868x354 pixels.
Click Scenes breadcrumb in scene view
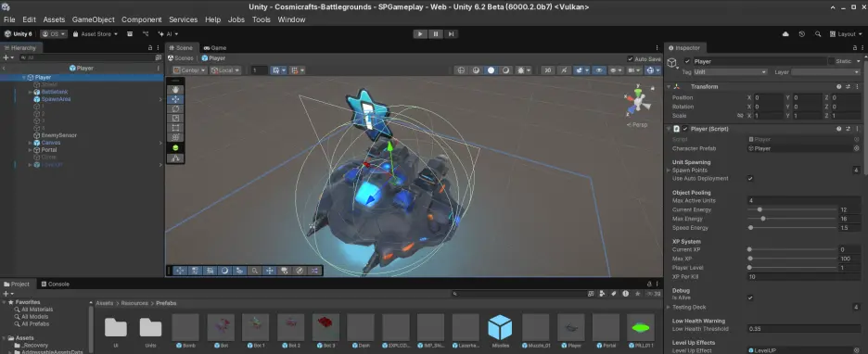(x=181, y=58)
